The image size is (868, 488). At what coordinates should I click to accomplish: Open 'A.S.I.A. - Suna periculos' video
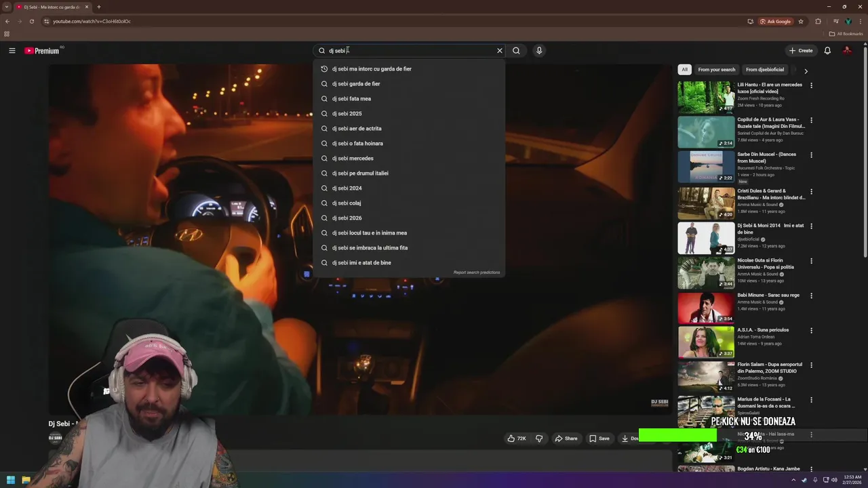click(763, 330)
